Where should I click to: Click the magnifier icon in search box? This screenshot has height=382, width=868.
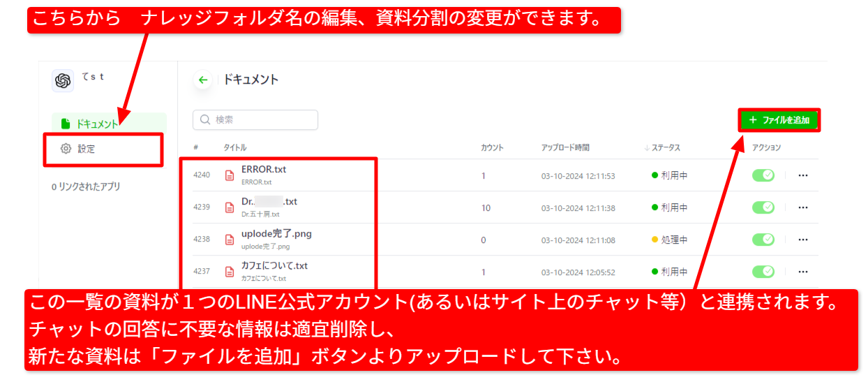(205, 120)
